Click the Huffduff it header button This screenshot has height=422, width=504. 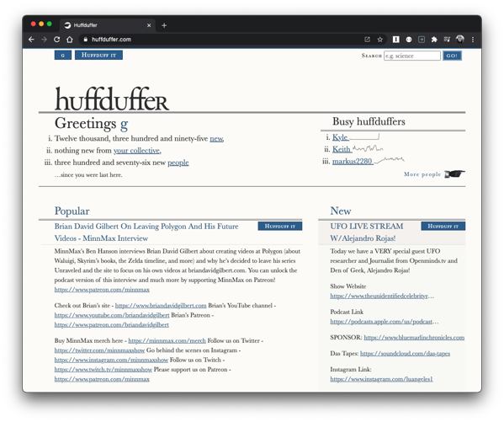98,55
